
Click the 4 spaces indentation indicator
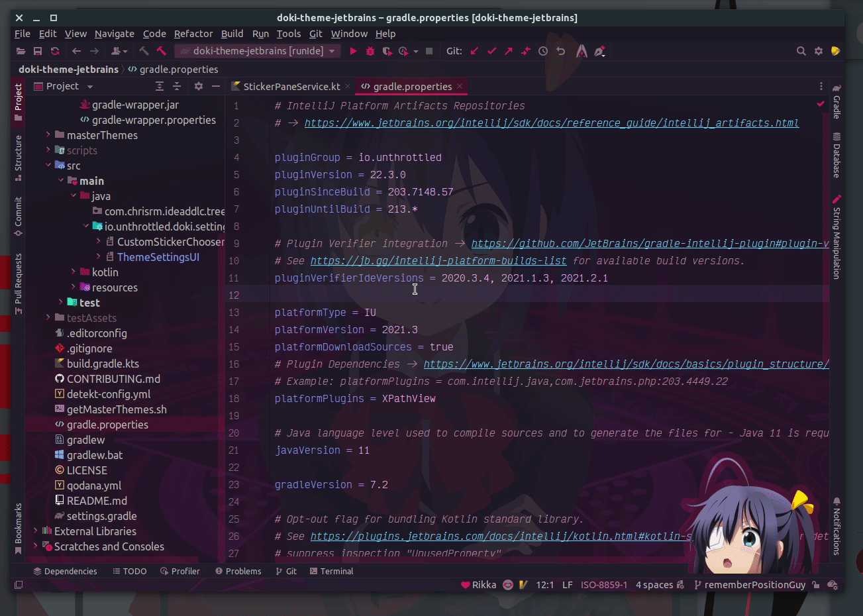pyautogui.click(x=654, y=585)
